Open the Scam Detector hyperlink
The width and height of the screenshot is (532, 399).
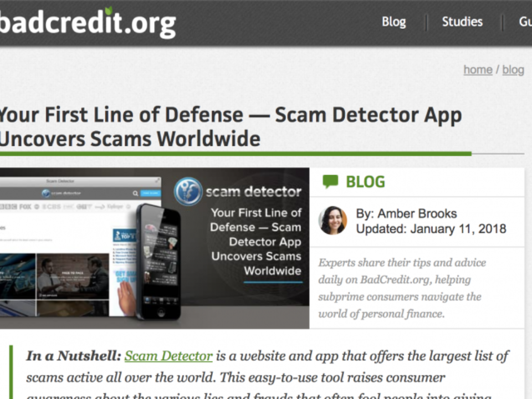coord(168,356)
